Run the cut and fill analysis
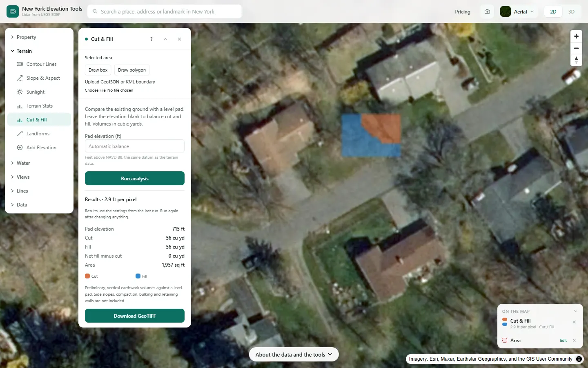This screenshot has height=368, width=588. (135, 179)
